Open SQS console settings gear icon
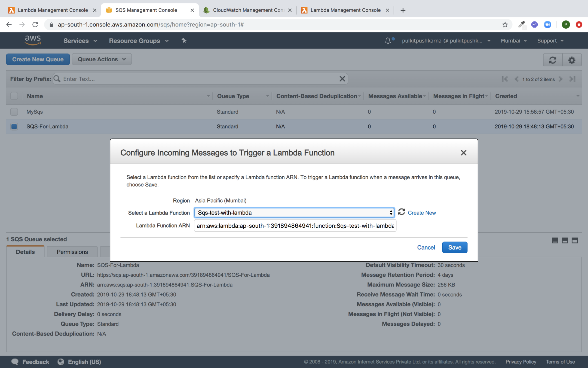The width and height of the screenshot is (588, 368). [x=572, y=60]
